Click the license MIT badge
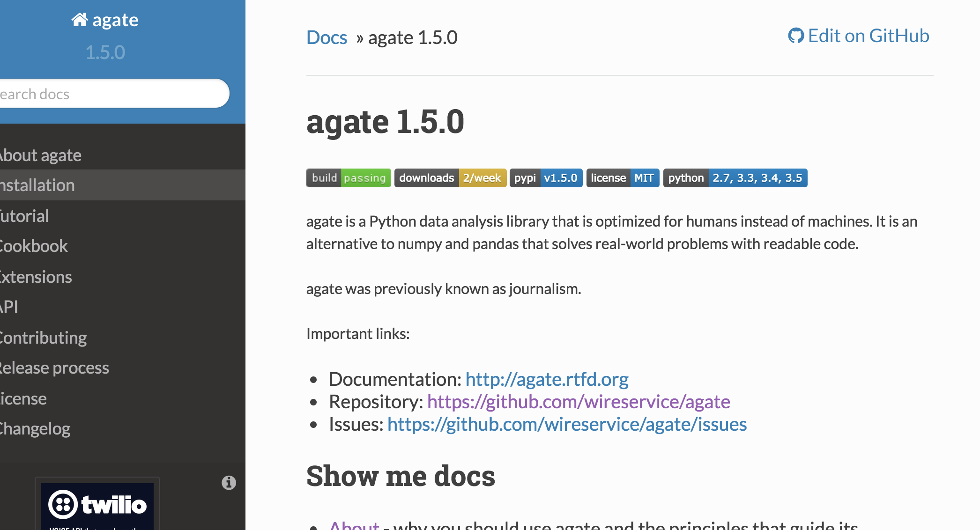 click(623, 178)
